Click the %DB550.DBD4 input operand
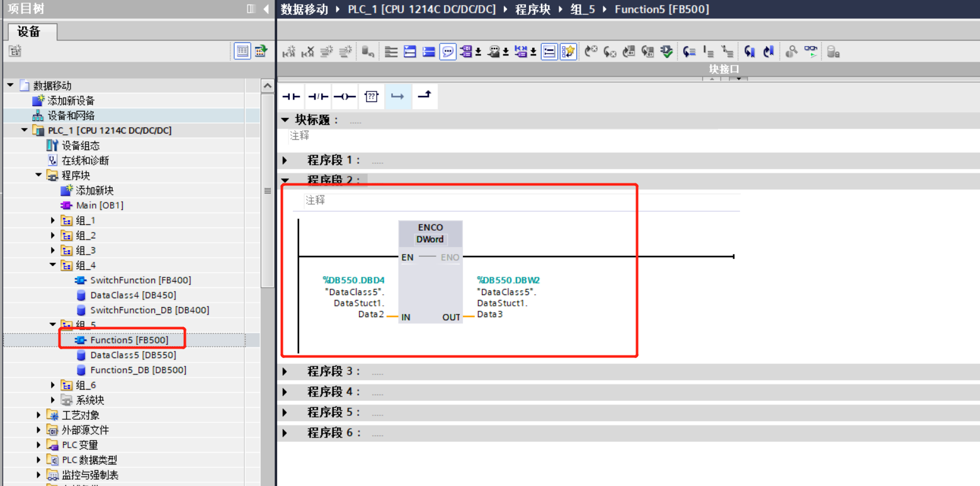 pos(353,280)
